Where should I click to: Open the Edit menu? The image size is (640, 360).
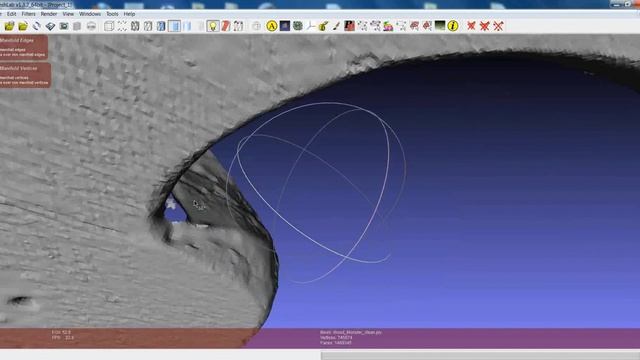(11, 14)
